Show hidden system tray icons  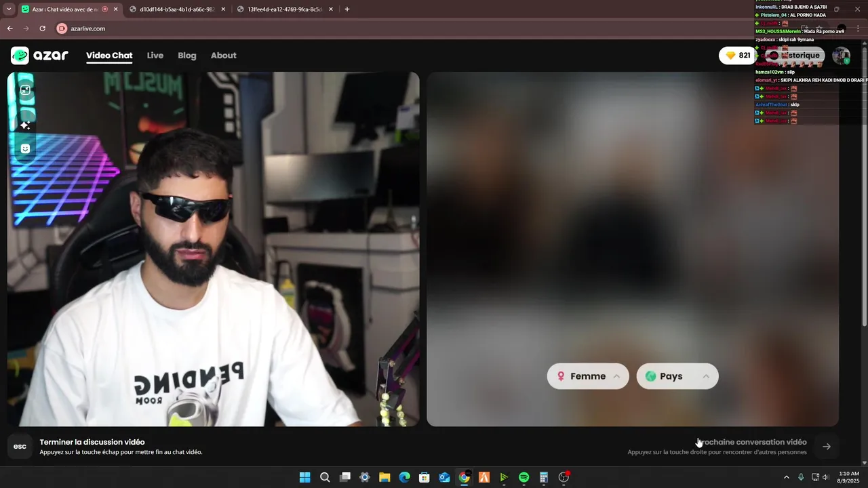coord(787,477)
